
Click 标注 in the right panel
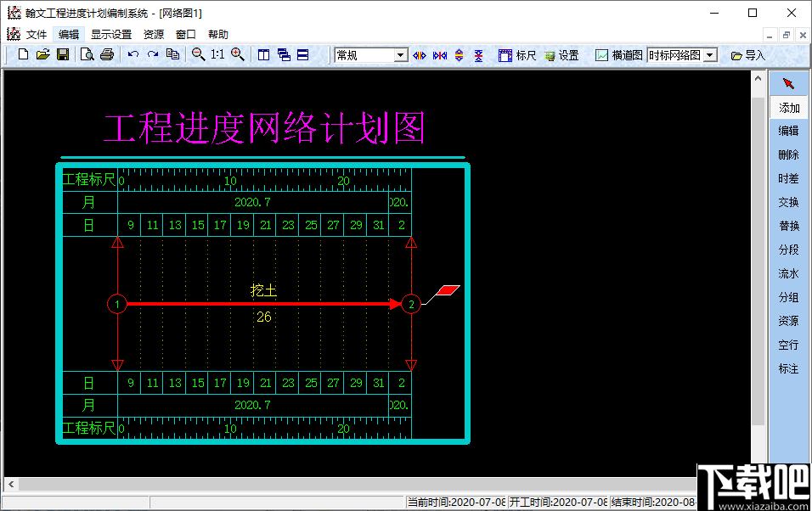click(789, 368)
